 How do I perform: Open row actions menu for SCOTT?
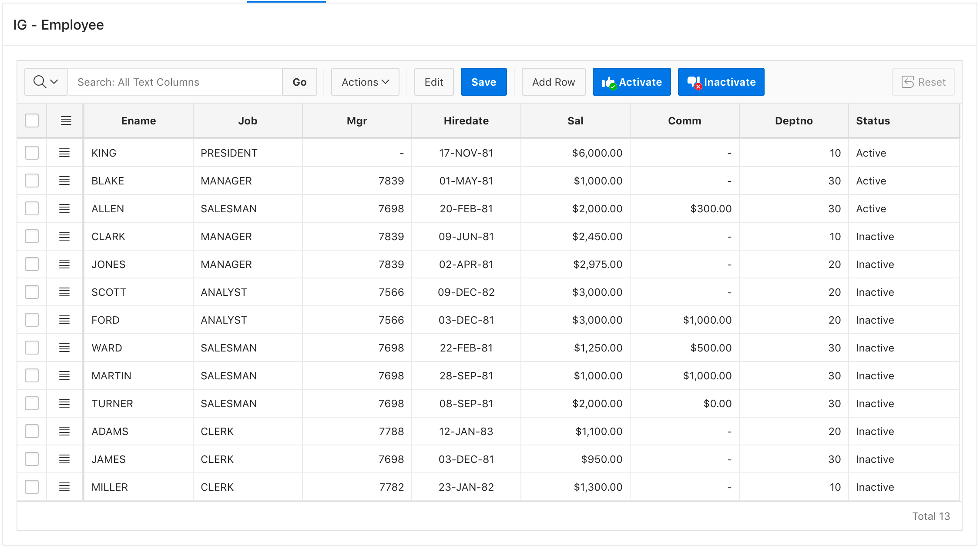pos(64,292)
